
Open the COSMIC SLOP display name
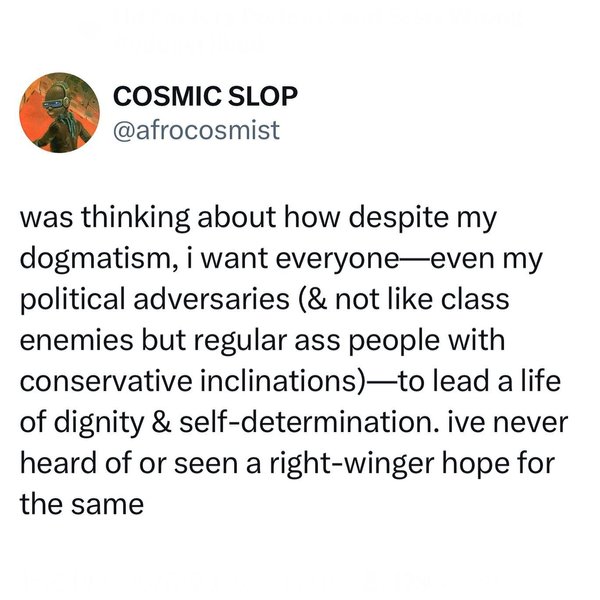pos(203,97)
